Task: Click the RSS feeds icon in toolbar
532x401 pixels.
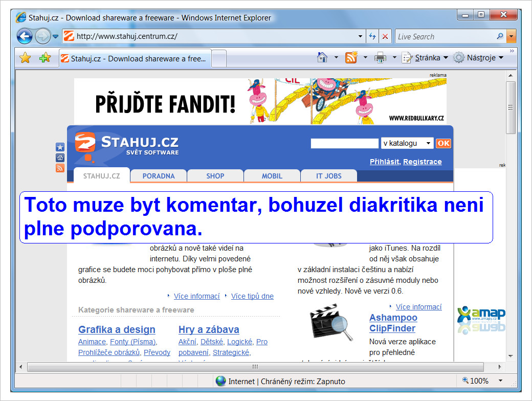Action: [351, 58]
